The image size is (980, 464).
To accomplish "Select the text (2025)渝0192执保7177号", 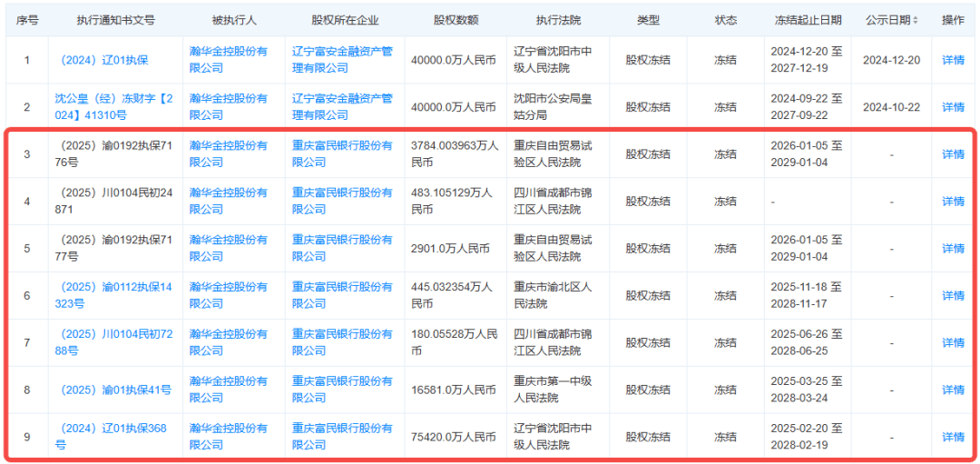I will pyautogui.click(x=113, y=248).
